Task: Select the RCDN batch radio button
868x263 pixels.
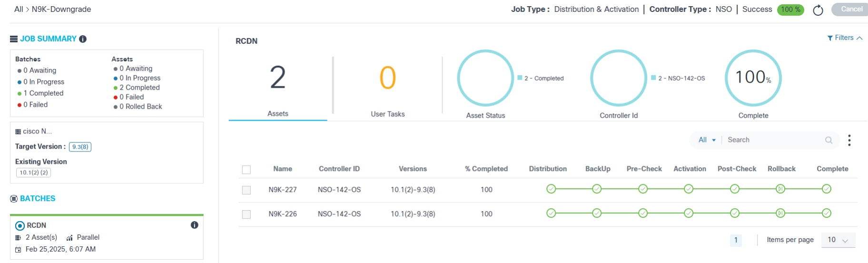Action: click(20, 226)
